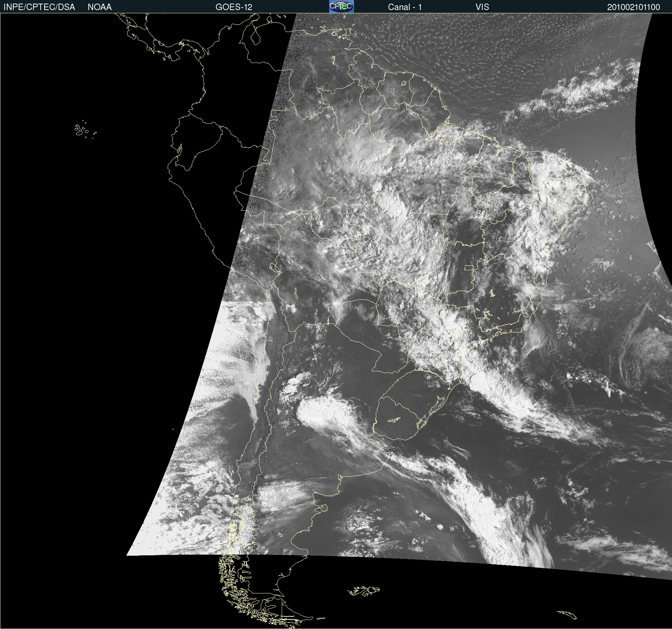
Task: Click the 201002101100 timestamp
Action: click(x=634, y=7)
